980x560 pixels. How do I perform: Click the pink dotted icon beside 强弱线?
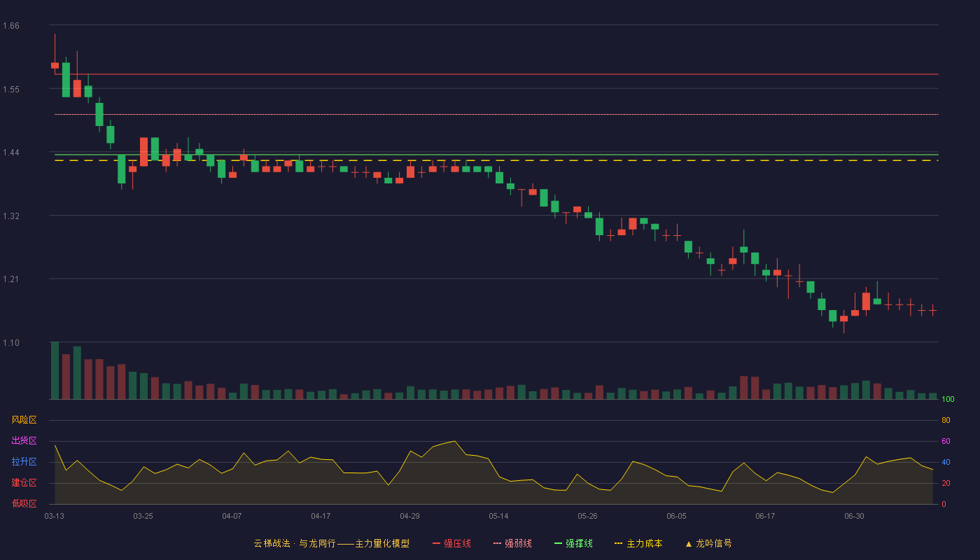pyautogui.click(x=498, y=543)
